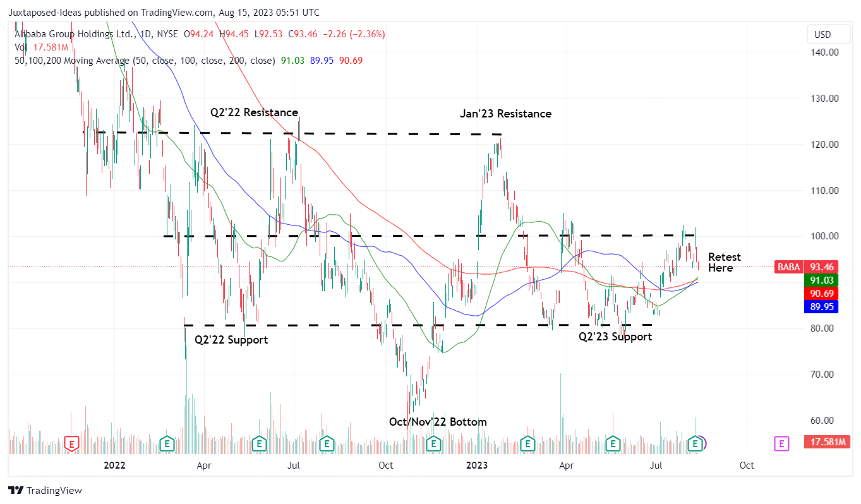The image size is (861, 504).
Task: Click the green E marker below Q2'23 Support
Action: 612,444
